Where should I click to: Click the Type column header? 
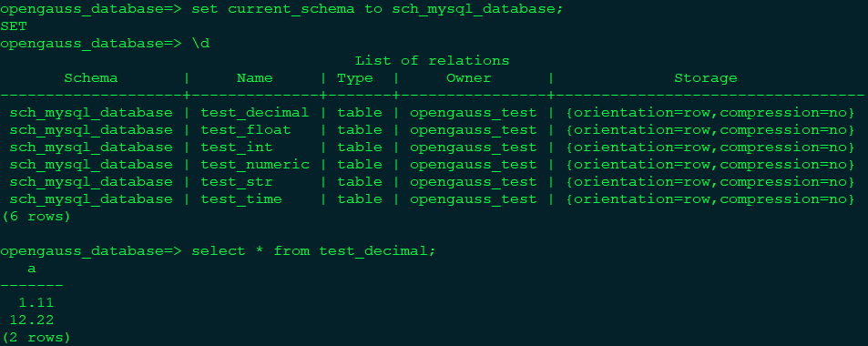click(355, 78)
